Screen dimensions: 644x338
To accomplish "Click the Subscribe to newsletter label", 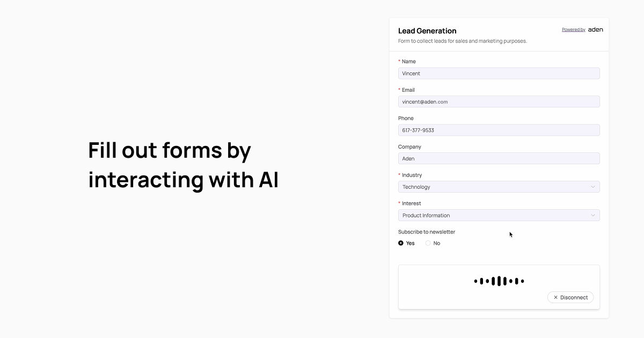I will coord(427,232).
